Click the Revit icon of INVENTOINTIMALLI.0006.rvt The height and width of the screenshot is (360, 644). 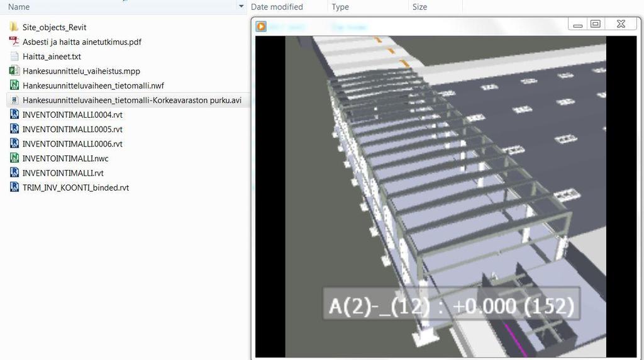[14, 143]
